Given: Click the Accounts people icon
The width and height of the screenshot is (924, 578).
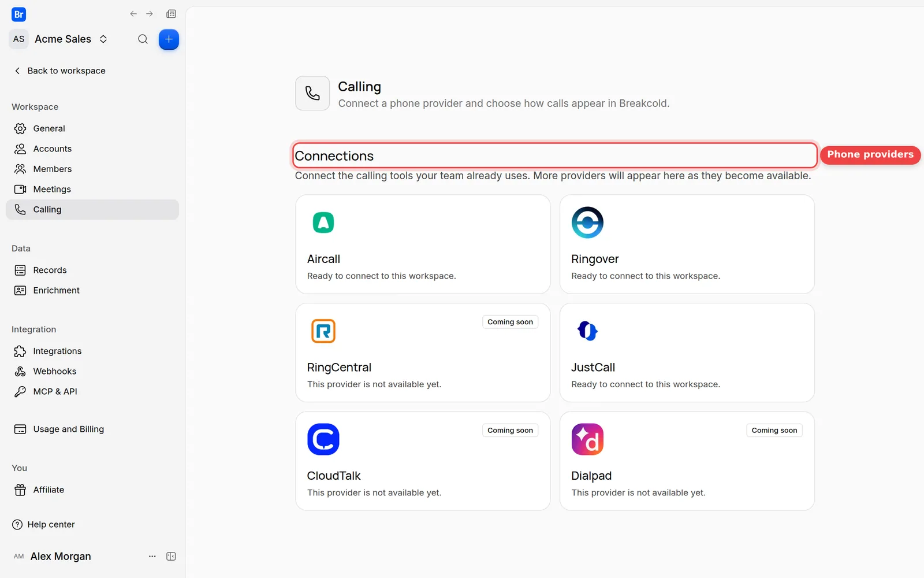Looking at the screenshot, I should [20, 149].
